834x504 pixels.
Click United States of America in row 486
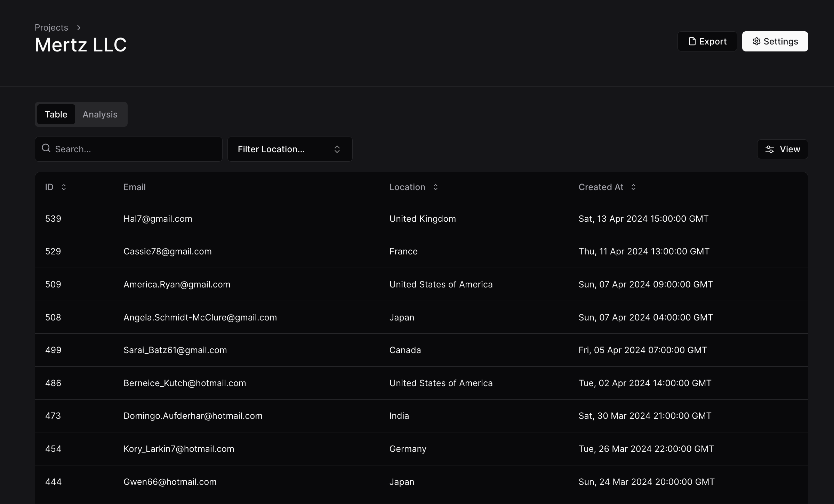coord(441,383)
